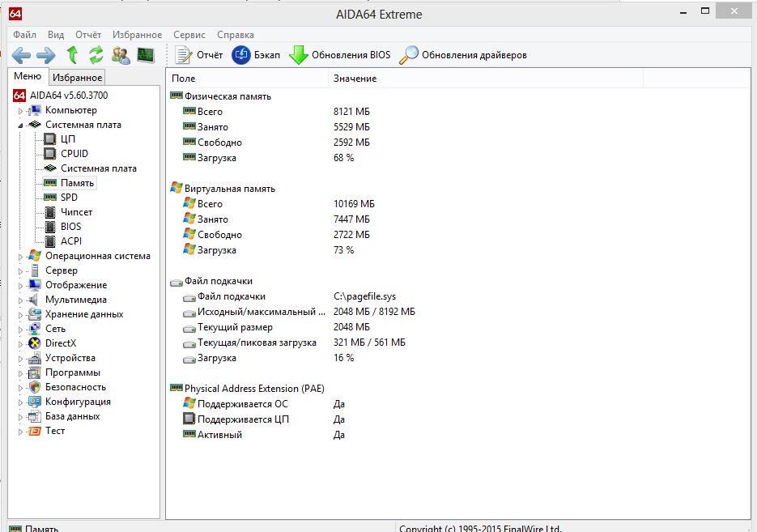This screenshot has height=532, width=757.
Task: Click the AIDA64 title bar app icon
Action: [x=15, y=14]
